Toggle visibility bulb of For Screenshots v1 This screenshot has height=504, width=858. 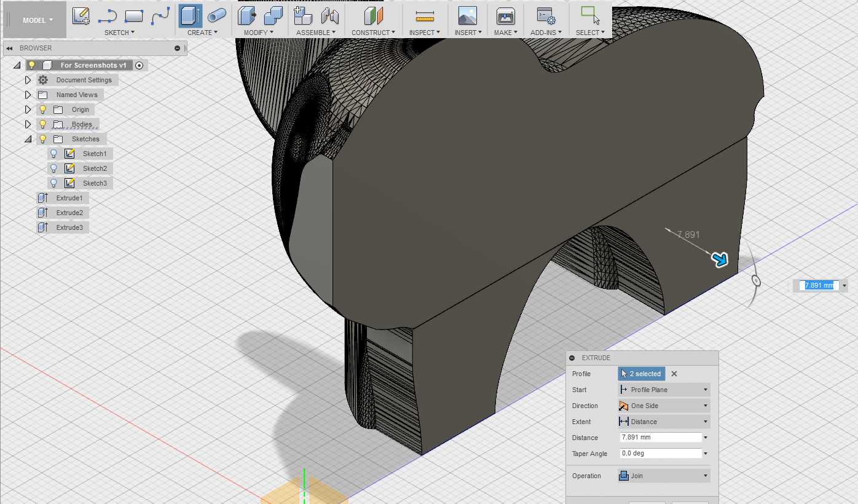[32, 65]
